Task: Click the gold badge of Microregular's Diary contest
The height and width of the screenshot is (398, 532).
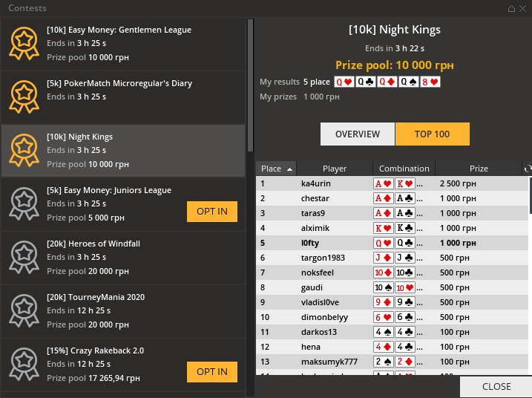Action: pyautogui.click(x=24, y=97)
